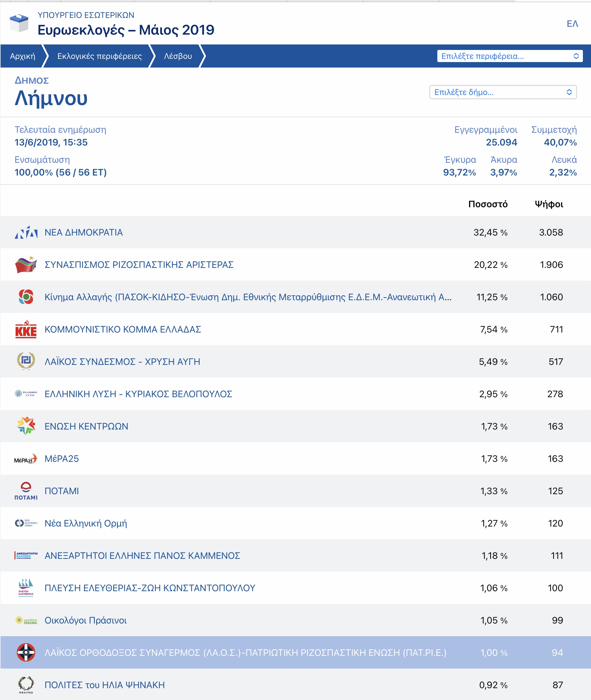Click the ΠΟΤΑΜΙ party logo
Image resolution: width=591 pixels, height=700 pixels.
click(26, 491)
